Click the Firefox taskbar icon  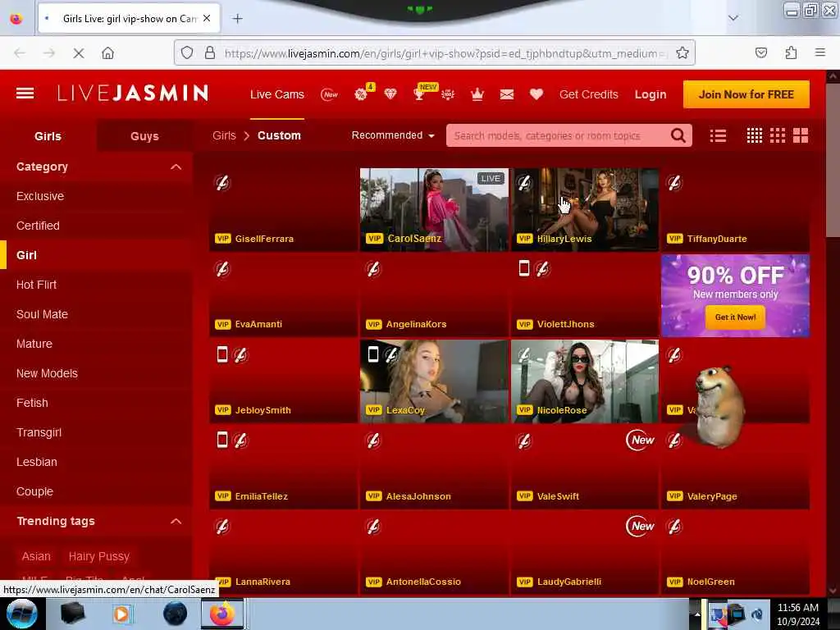point(221,614)
